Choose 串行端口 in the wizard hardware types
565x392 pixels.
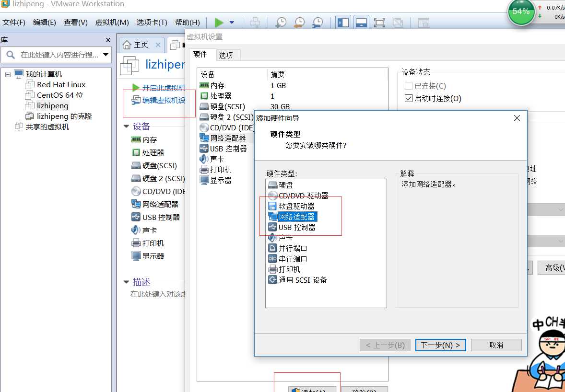[288, 259]
